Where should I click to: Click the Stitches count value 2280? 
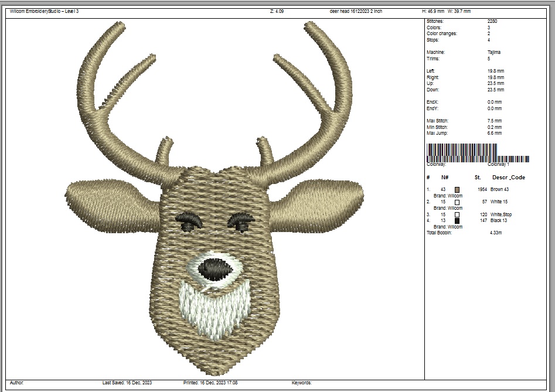coord(492,21)
